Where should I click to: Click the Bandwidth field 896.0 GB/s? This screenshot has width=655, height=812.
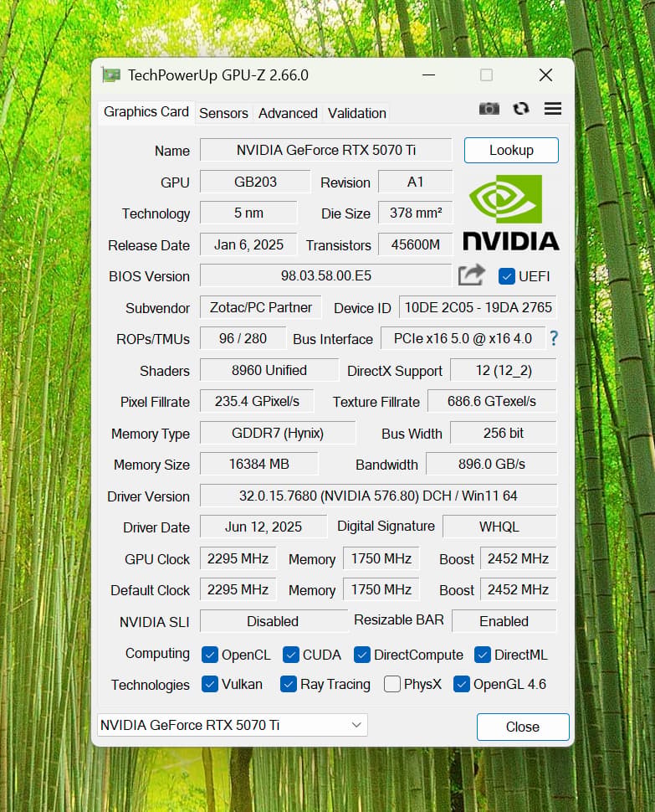(x=492, y=464)
